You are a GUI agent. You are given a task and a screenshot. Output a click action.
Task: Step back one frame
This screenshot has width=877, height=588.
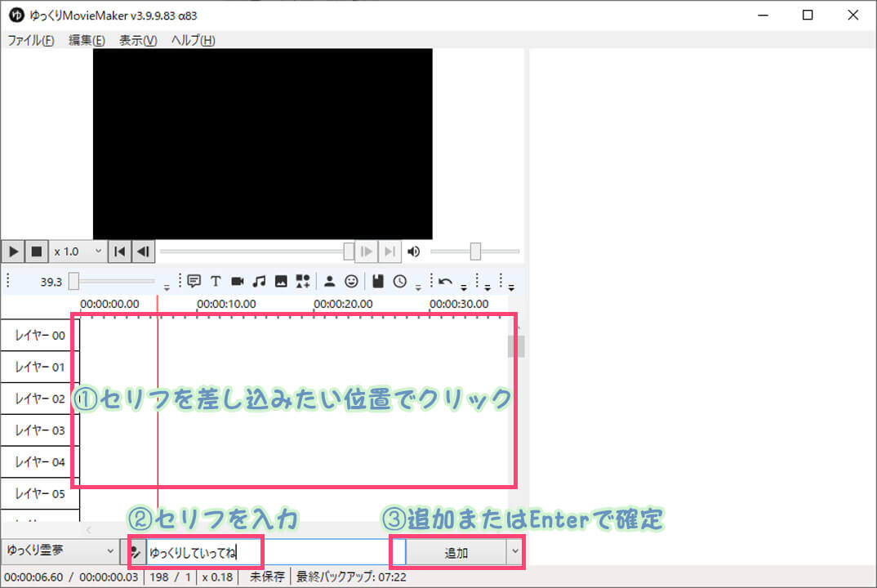143,252
